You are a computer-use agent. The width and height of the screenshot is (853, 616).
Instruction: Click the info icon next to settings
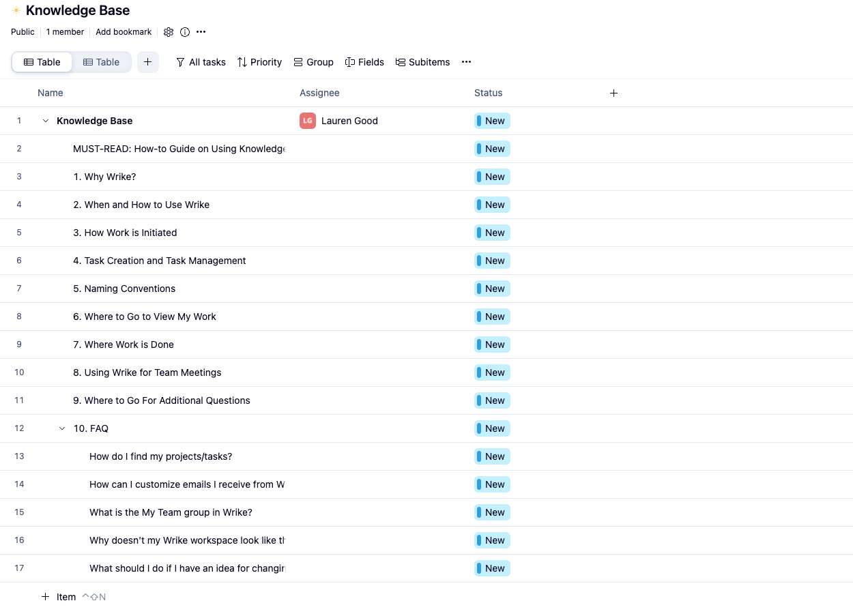184,31
